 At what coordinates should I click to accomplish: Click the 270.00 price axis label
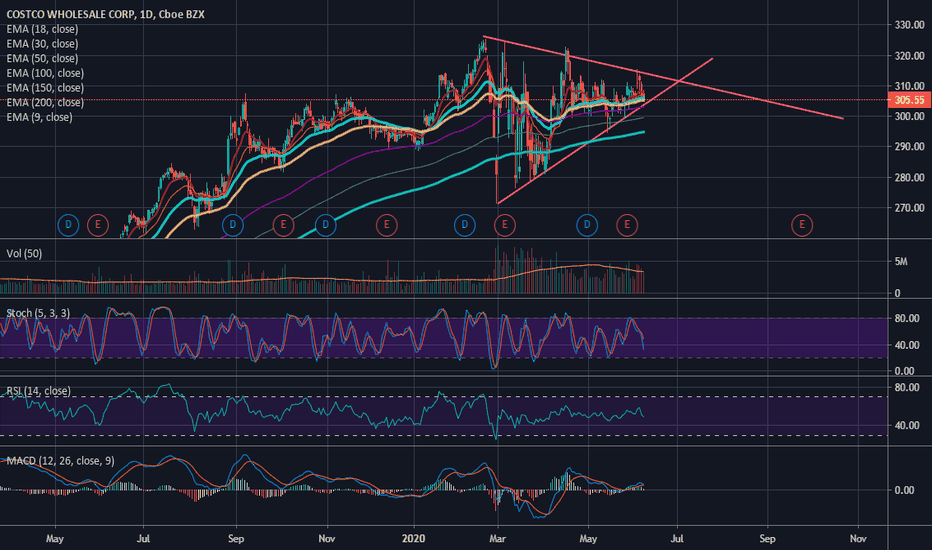tap(909, 208)
